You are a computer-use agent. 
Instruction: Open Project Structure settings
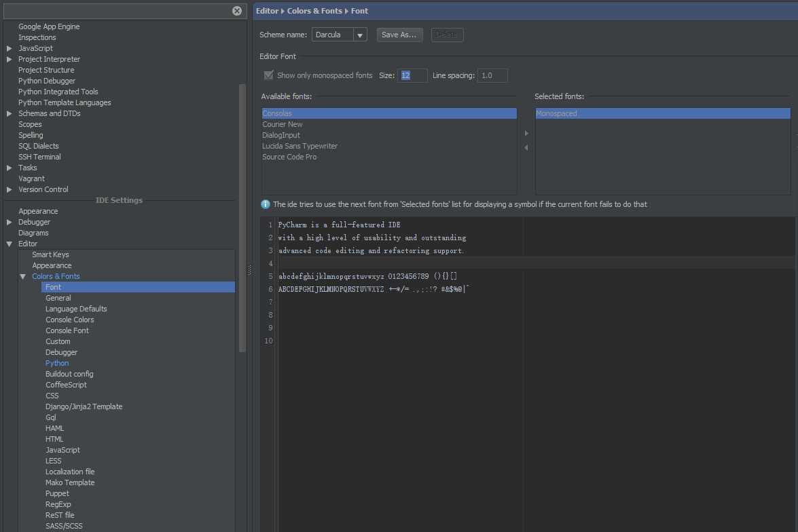[46, 70]
